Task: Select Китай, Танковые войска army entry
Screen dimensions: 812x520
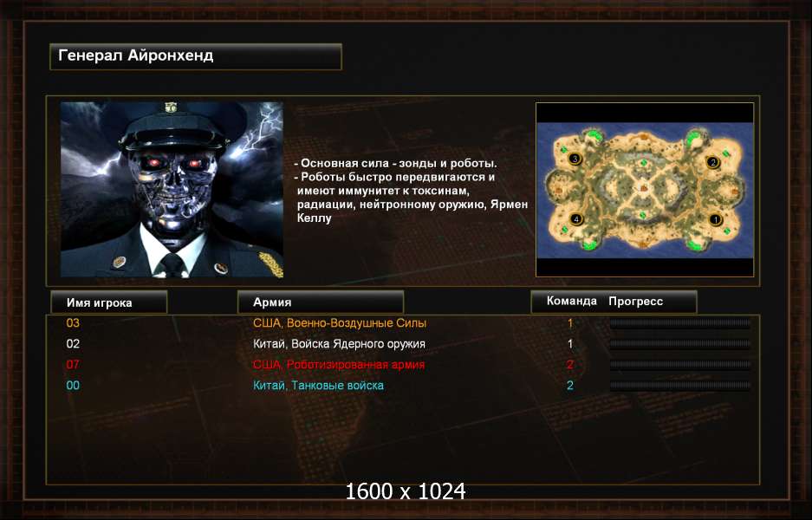Action: (318, 386)
